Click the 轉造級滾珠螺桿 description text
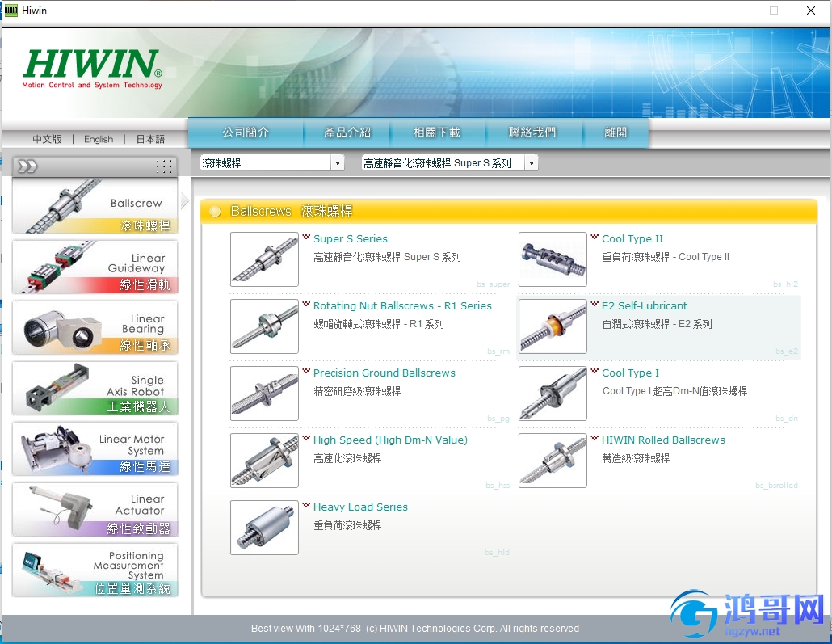 [636, 458]
